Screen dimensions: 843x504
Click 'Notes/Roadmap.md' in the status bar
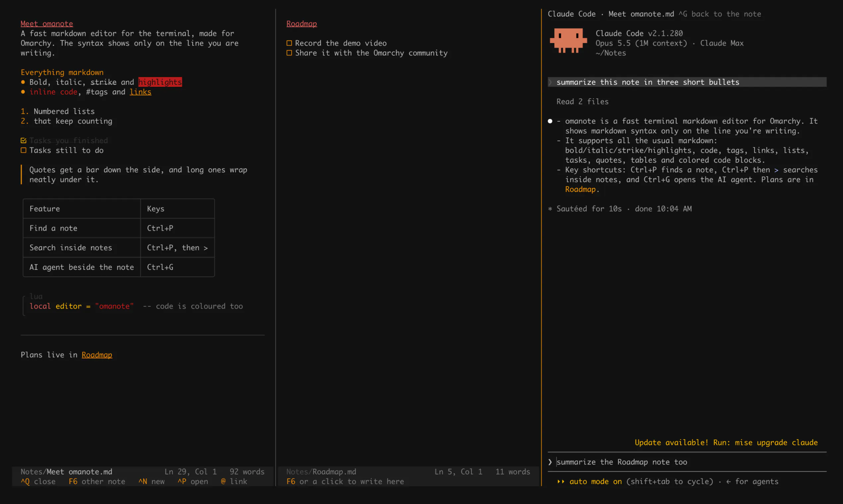tap(321, 472)
